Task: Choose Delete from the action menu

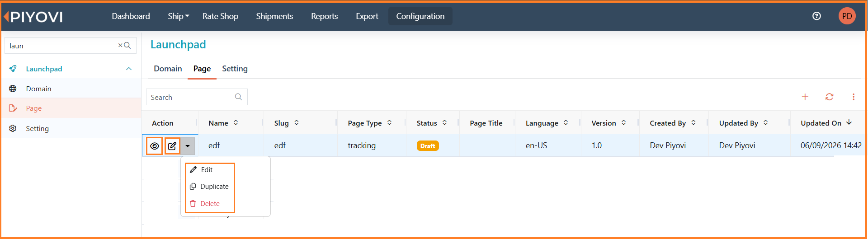Action: (x=210, y=203)
